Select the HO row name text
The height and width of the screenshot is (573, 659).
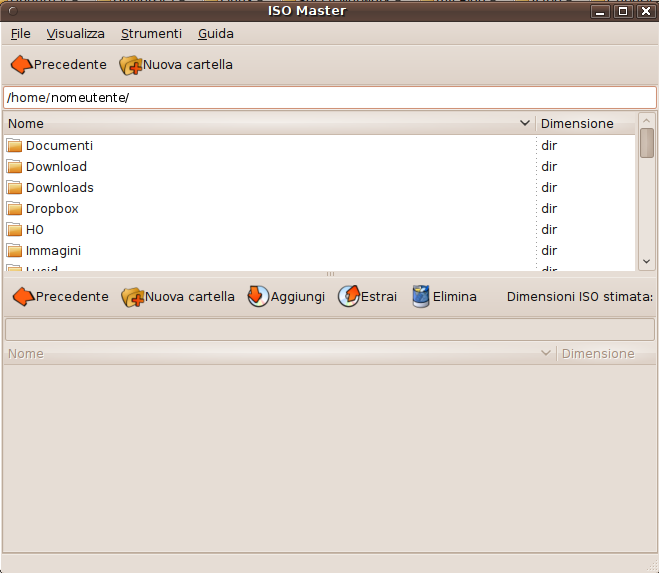click(34, 230)
